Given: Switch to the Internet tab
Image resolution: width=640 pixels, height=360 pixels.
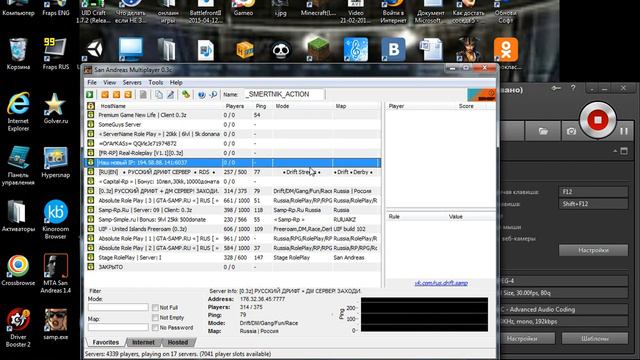Looking at the screenshot, I should coord(143,342).
